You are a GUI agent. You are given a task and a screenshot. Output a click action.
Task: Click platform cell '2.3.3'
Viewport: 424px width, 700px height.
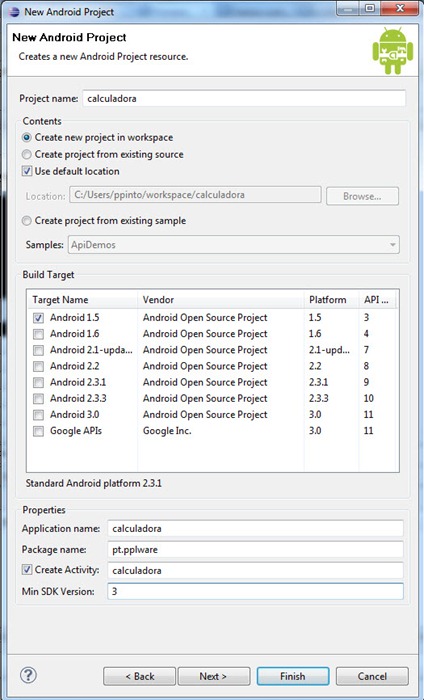tap(319, 398)
